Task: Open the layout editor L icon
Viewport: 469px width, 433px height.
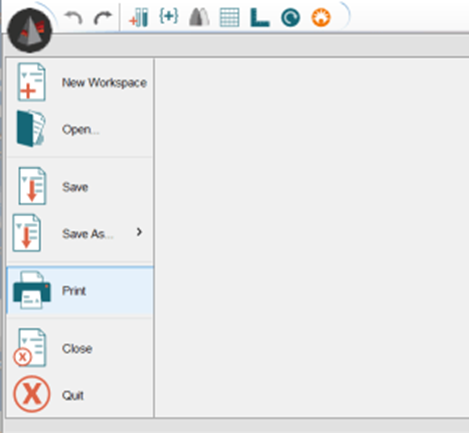Action: (x=260, y=18)
